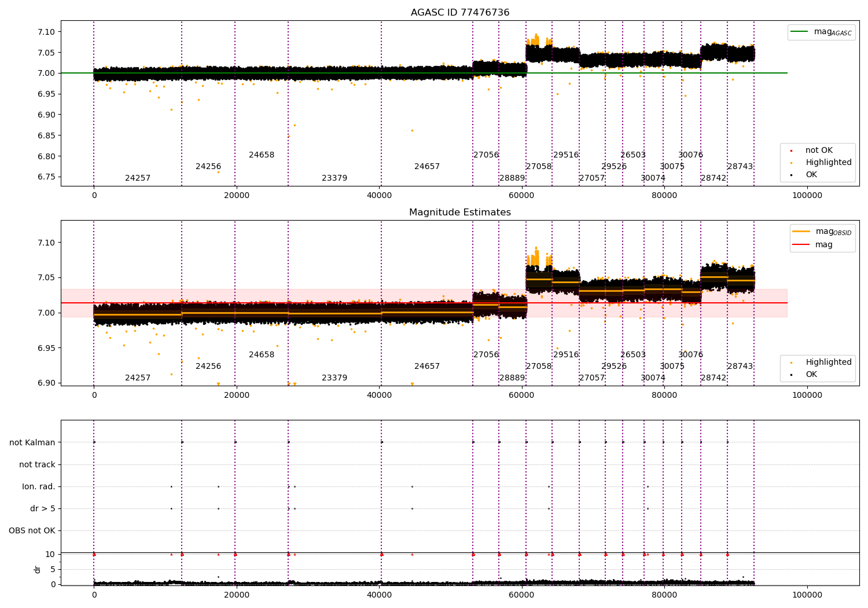The image size is (868, 608).
Task: Click obsid label 27058 in the Magnitude Estimates plot
Action: 539,367
